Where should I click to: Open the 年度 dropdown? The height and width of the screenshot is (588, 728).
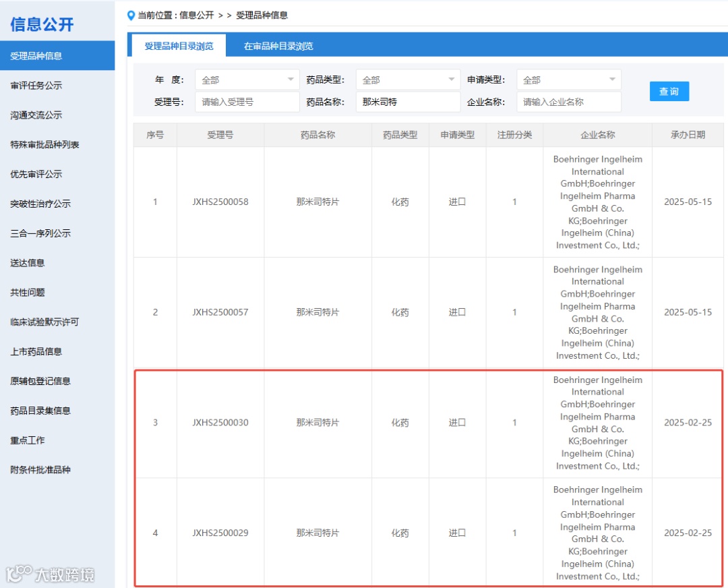coord(247,80)
